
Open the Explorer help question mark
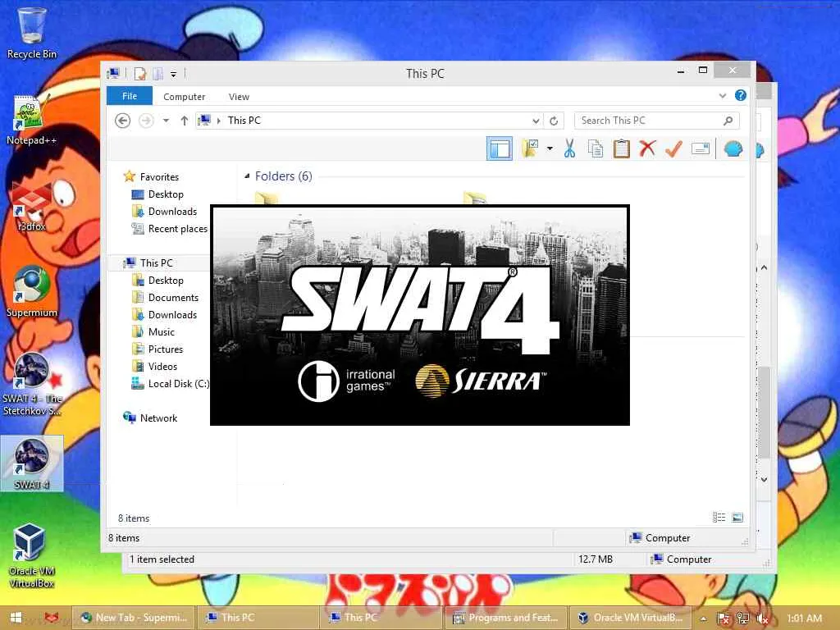point(741,95)
